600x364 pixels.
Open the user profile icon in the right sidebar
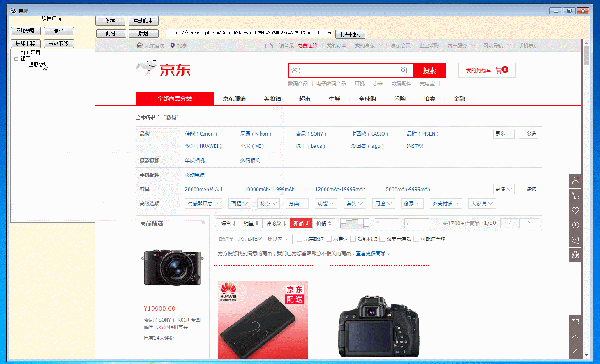click(x=575, y=180)
